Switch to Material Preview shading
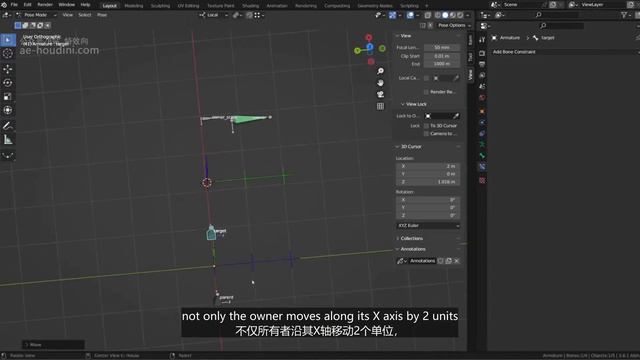640x360 pixels. tap(453, 15)
